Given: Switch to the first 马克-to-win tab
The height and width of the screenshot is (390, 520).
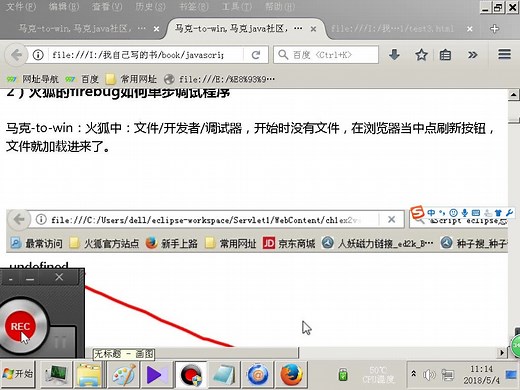Looking at the screenshot, I should tap(82, 29).
